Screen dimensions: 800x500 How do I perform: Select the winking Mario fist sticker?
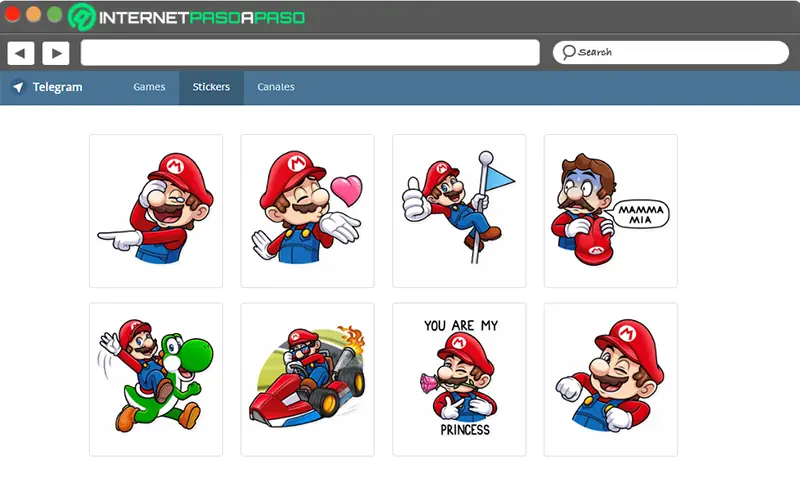(x=611, y=380)
